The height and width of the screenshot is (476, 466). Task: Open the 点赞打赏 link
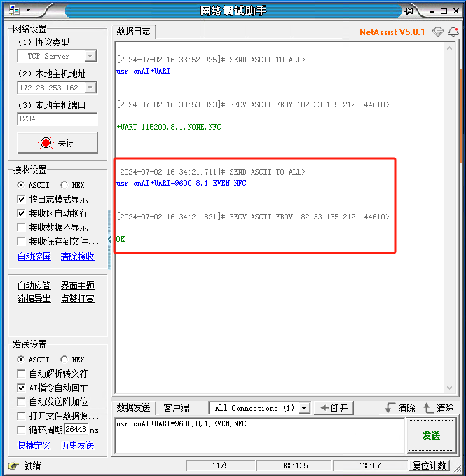tap(77, 299)
